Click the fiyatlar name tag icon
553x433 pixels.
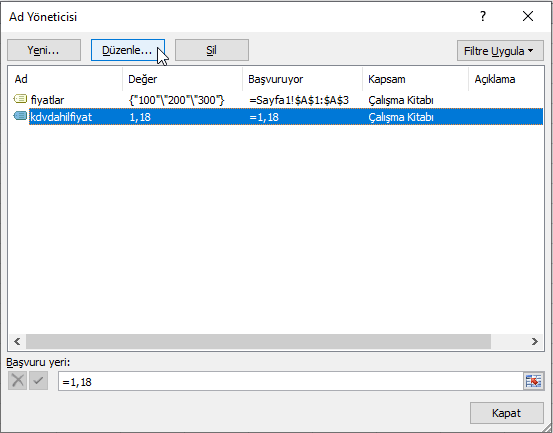[20, 99]
